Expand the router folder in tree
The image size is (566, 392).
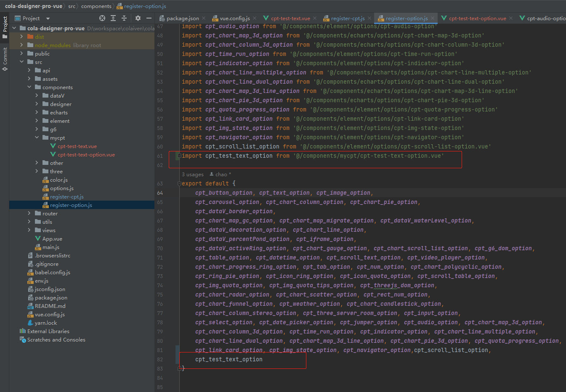pyautogui.click(x=29, y=213)
